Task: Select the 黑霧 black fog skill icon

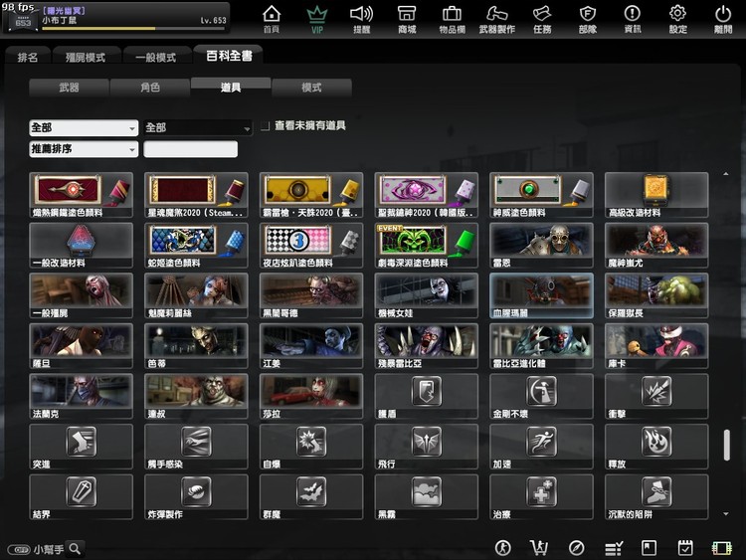Action: click(x=427, y=491)
